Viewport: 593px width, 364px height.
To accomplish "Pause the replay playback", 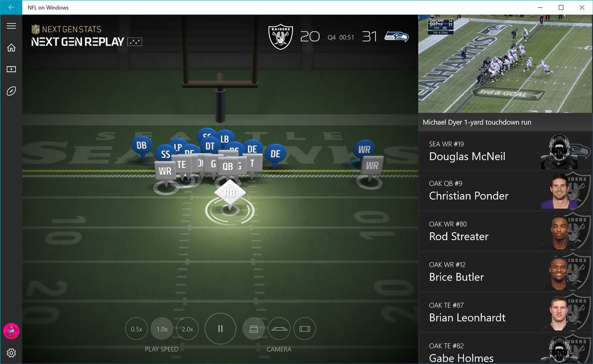I will click(220, 328).
